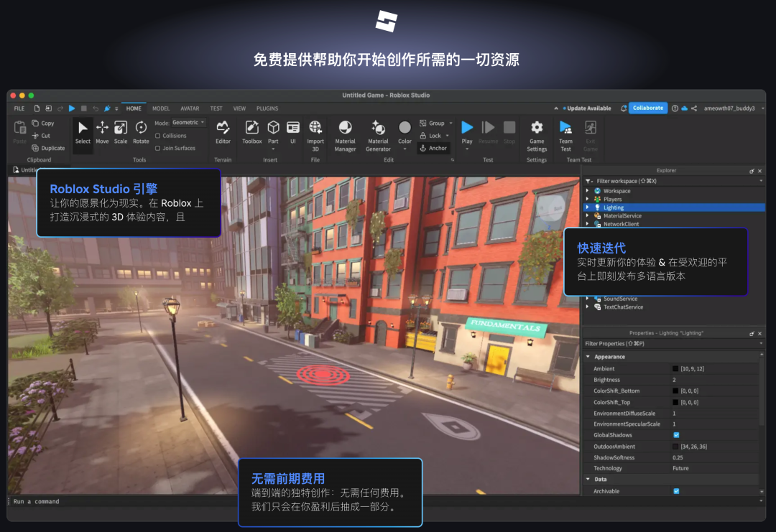Expand the Workspace tree node
The width and height of the screenshot is (776, 532).
[588, 191]
